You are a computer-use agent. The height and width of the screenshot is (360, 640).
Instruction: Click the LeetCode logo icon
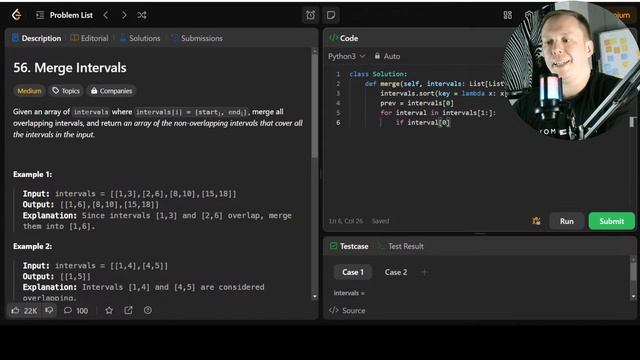(16, 15)
